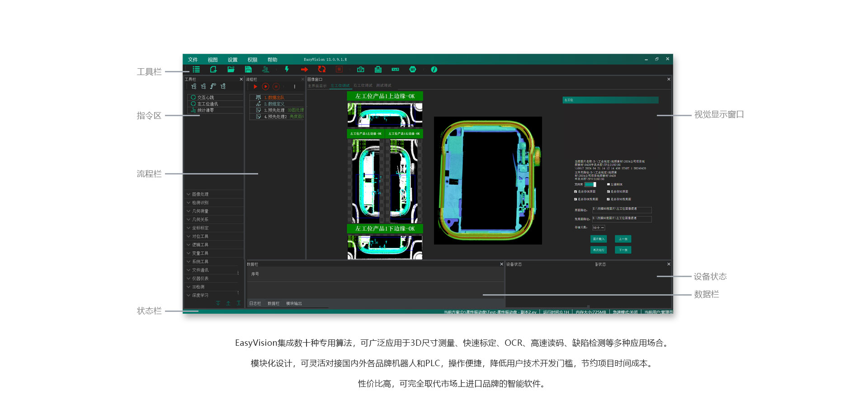Click the red right-arrow run-once icon
Image resolution: width=868 pixels, height=419 pixels.
pyautogui.click(x=304, y=69)
